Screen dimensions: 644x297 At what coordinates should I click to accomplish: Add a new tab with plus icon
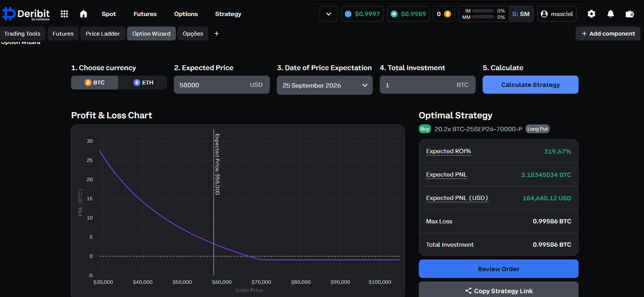pos(217,33)
